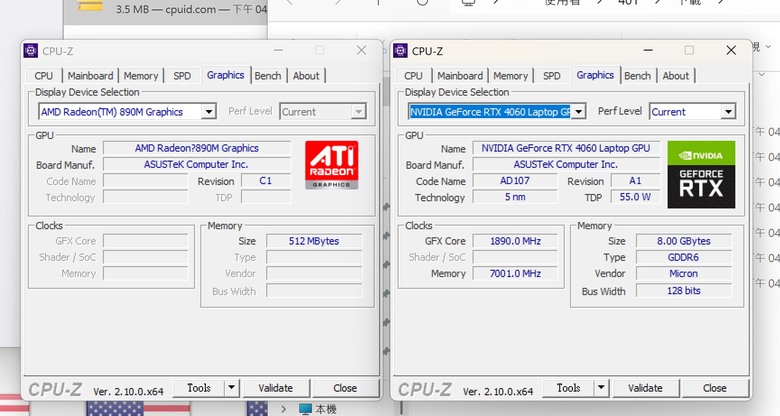Click the Technology value 5 nm

[x=515, y=197]
